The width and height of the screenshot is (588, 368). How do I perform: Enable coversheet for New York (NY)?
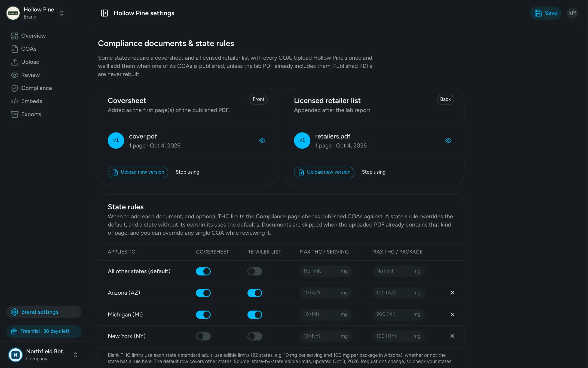(203, 336)
